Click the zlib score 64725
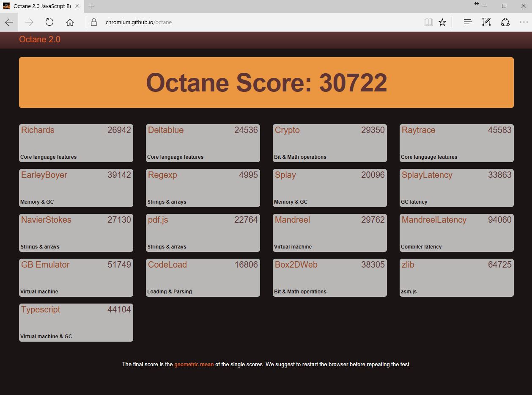532x395 pixels. tap(500, 265)
